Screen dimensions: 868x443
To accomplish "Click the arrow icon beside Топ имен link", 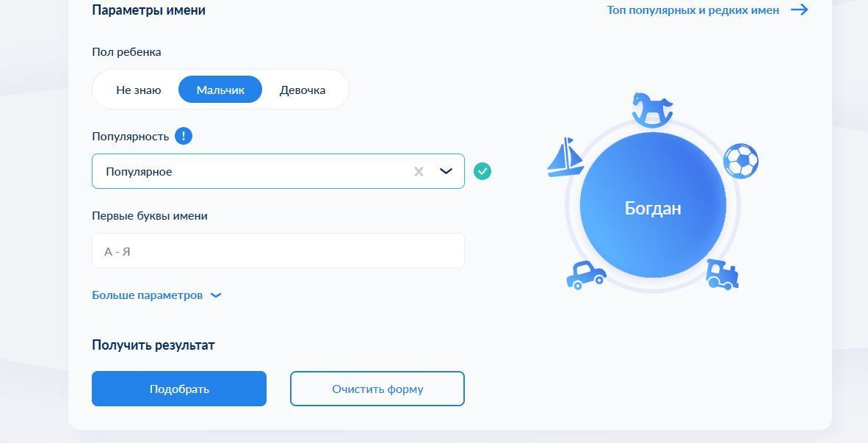I will tap(800, 10).
